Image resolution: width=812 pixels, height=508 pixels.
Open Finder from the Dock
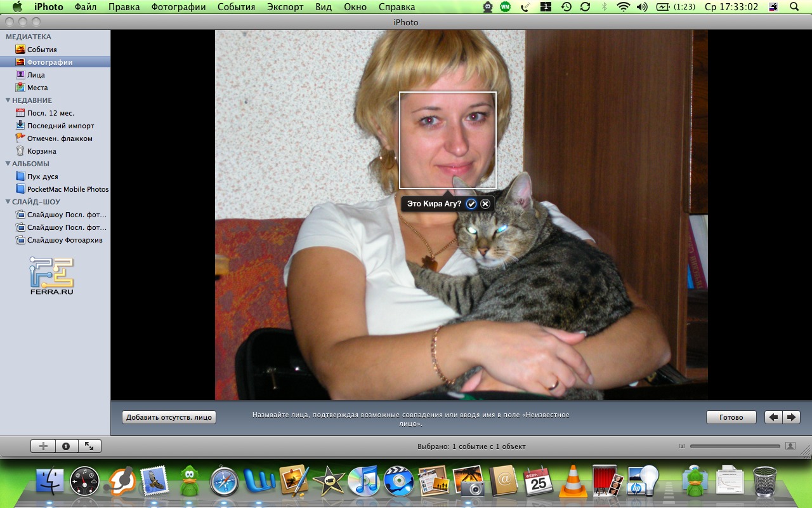click(x=49, y=481)
